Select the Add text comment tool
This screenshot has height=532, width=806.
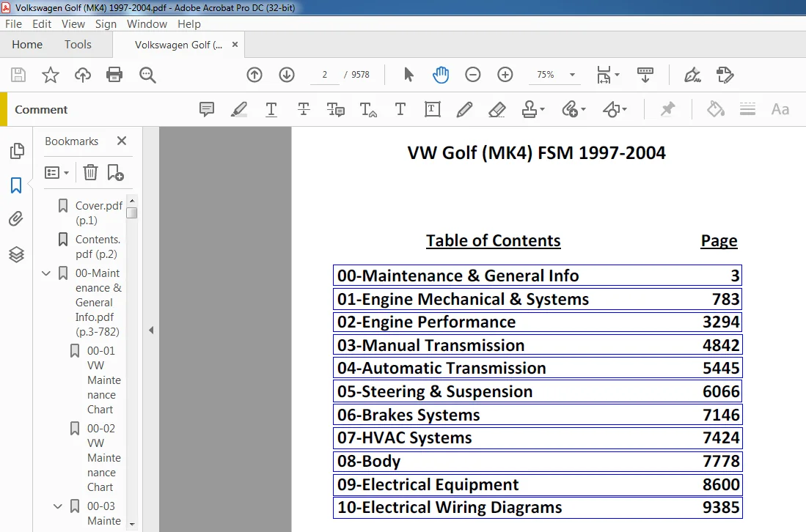click(400, 109)
